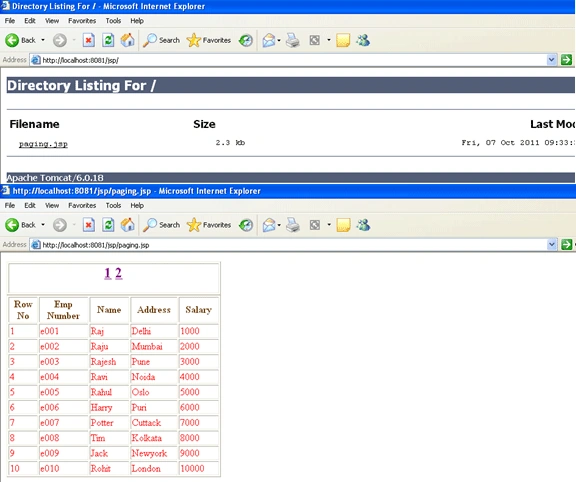The image size is (576, 482).
Task: Open View menu in Directory Listing window
Action: 52,21
